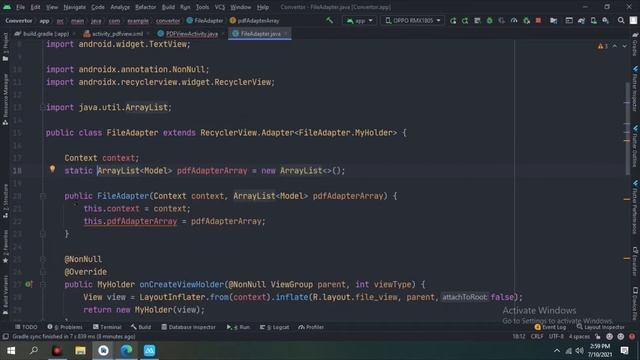
Task: Click the Project Structure toolbar icon
Action: pos(553,20)
